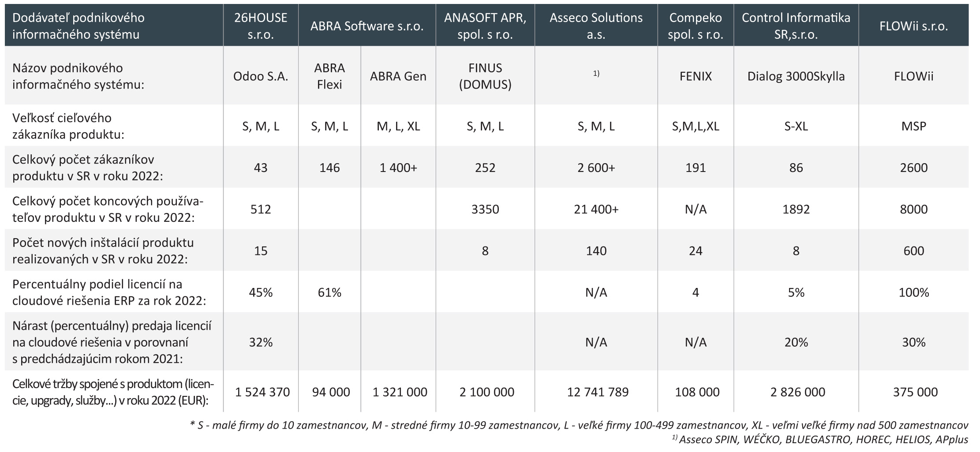Viewport: 980px width, 452px height.
Task: Select the 1 400+ customers cell
Action: coord(398,168)
